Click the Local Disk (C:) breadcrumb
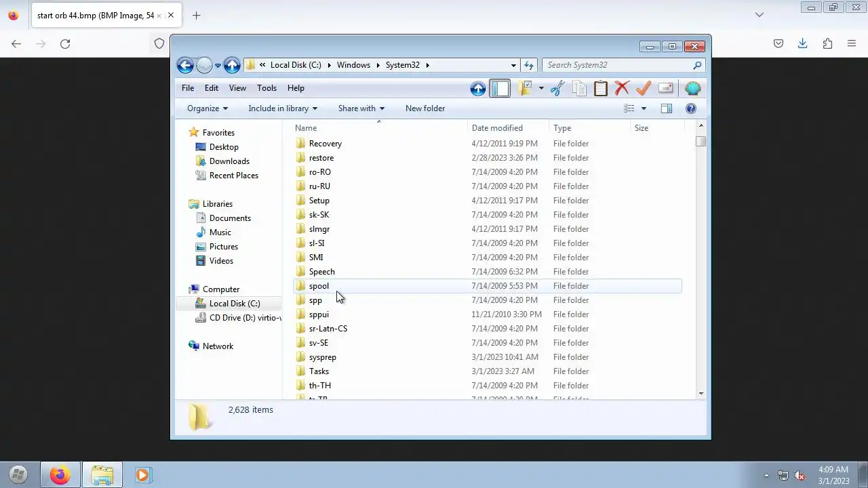The height and width of the screenshot is (488, 868). click(x=296, y=65)
